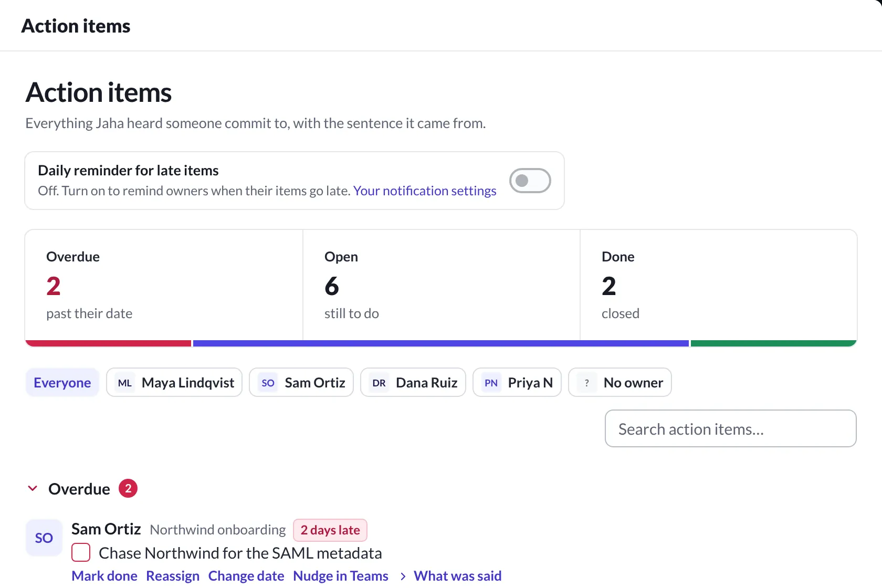Click the SO avatar beside Sam Ortiz's item
882x588 pixels.
coord(44,538)
